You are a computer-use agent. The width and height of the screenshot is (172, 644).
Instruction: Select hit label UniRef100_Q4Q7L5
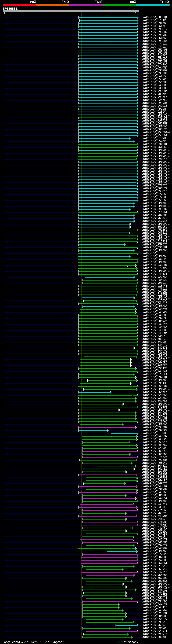tap(154, 360)
